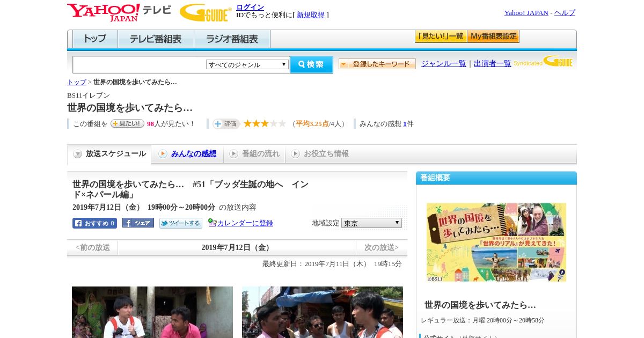Expand the 東京 region dropdown
This screenshot has width=644, height=338.
371,223
